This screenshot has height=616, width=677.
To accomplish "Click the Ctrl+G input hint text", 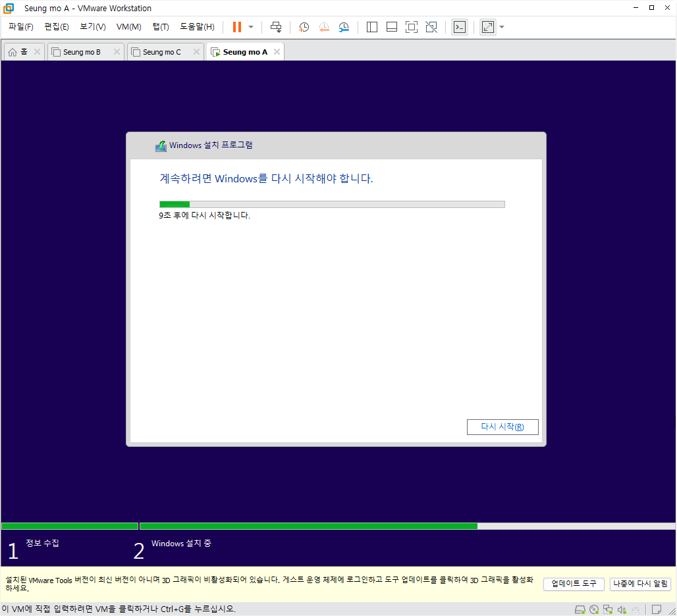I will coord(119,609).
